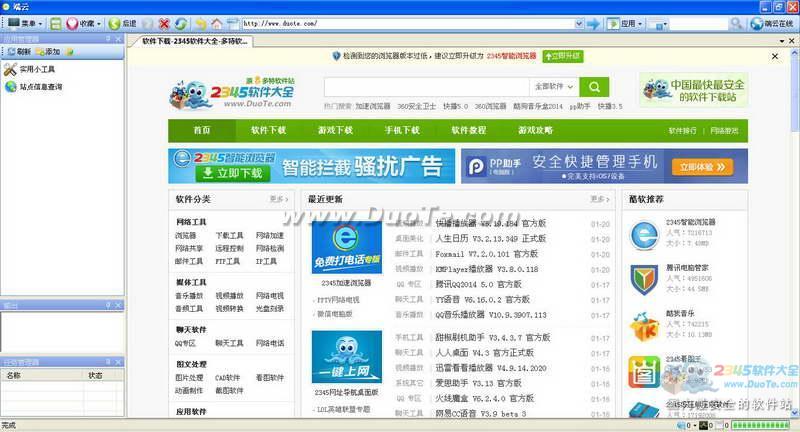800x432 pixels.
Task: Click 添加 in the left panel
Action: 48,52
